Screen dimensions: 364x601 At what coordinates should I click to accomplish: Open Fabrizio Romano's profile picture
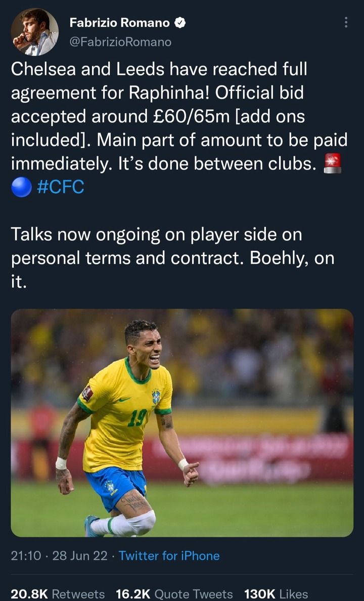coord(35,32)
